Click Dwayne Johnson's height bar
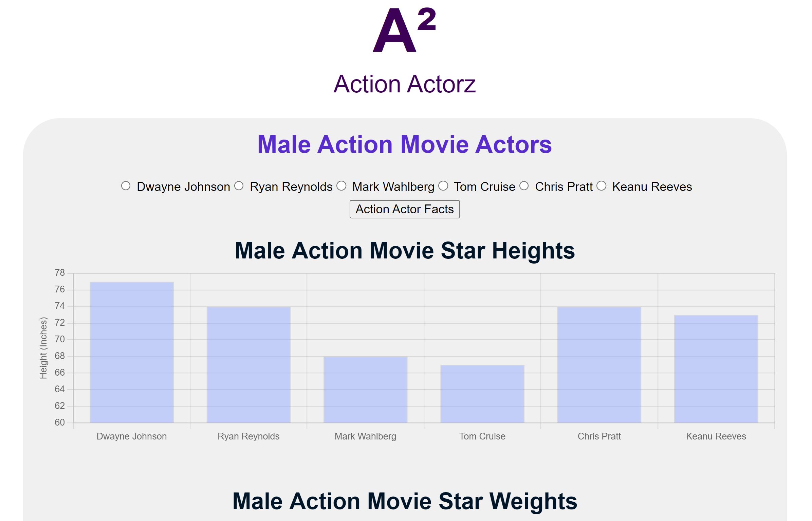The height and width of the screenshot is (521, 812). (x=132, y=352)
